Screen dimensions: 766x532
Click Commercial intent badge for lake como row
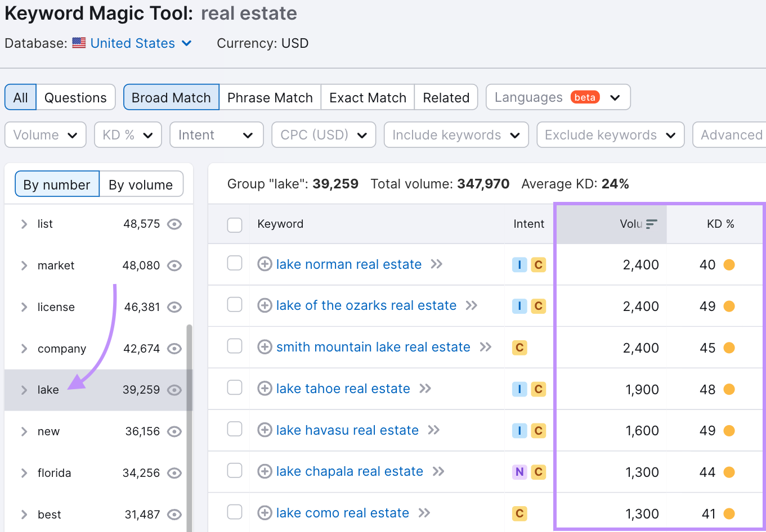coord(519,513)
